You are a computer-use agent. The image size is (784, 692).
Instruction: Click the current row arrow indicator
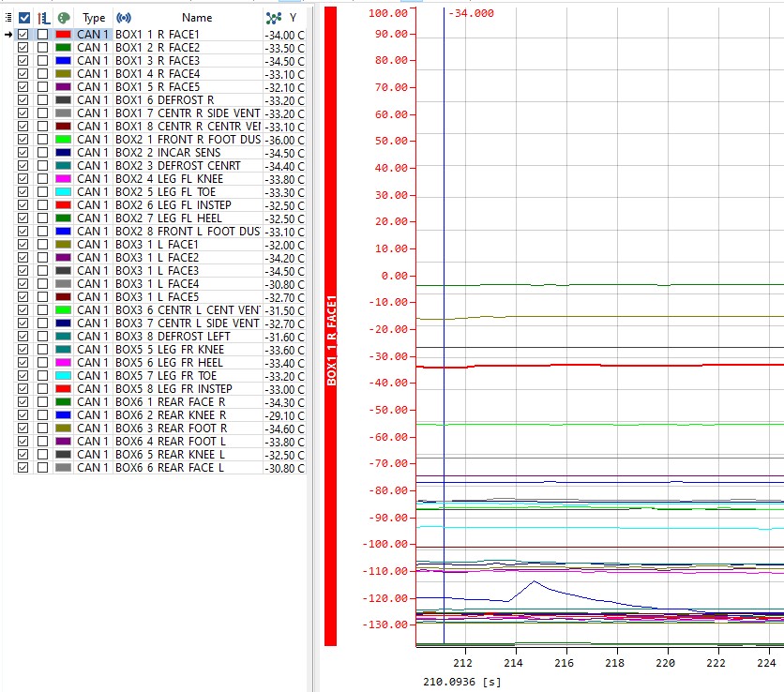click(x=8, y=35)
